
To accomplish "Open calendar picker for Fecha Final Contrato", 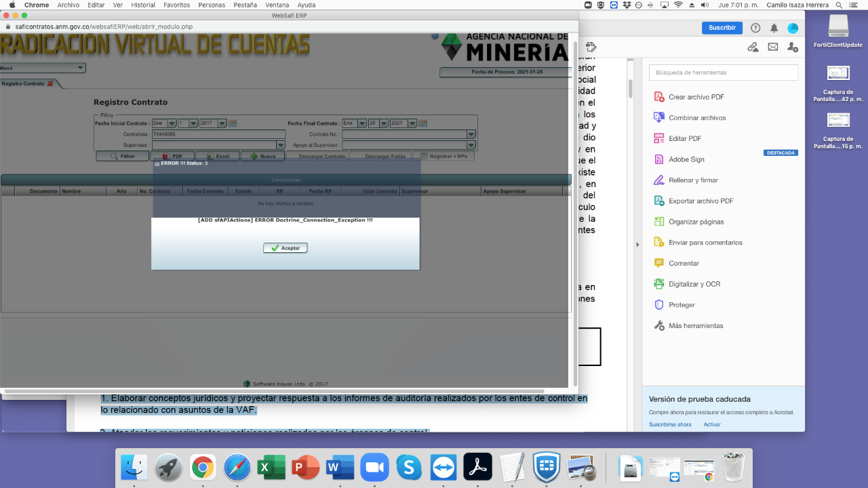I will [423, 123].
